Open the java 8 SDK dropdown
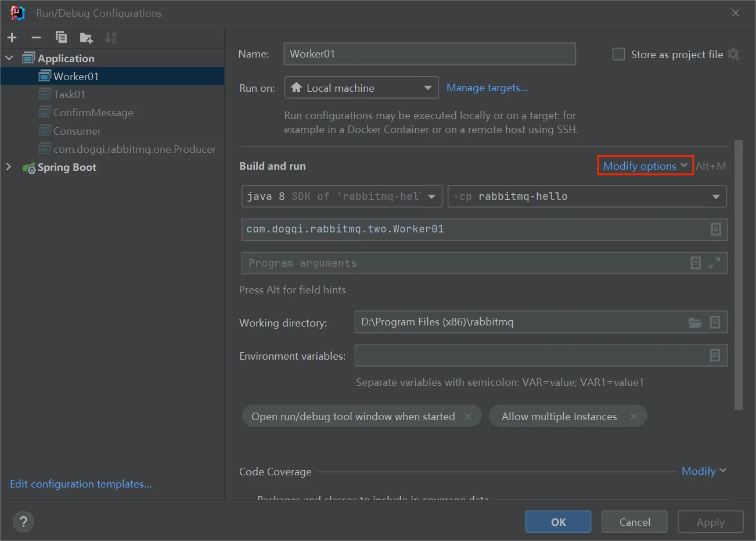 pos(341,196)
